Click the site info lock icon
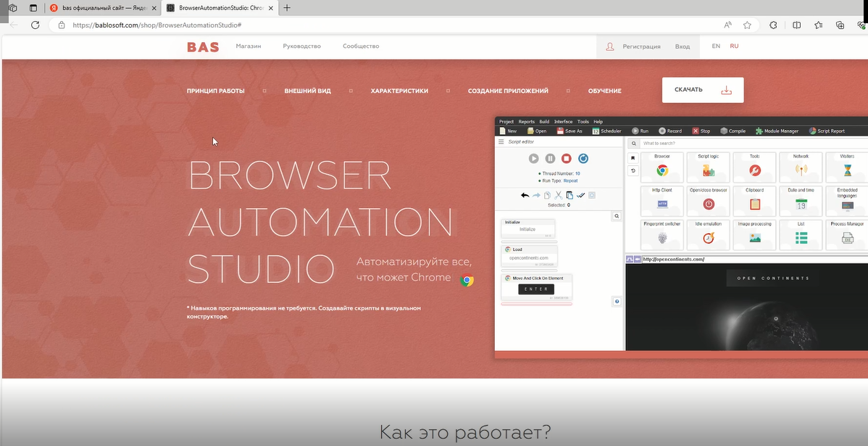Screen dimensions: 868x446 (61, 25)
